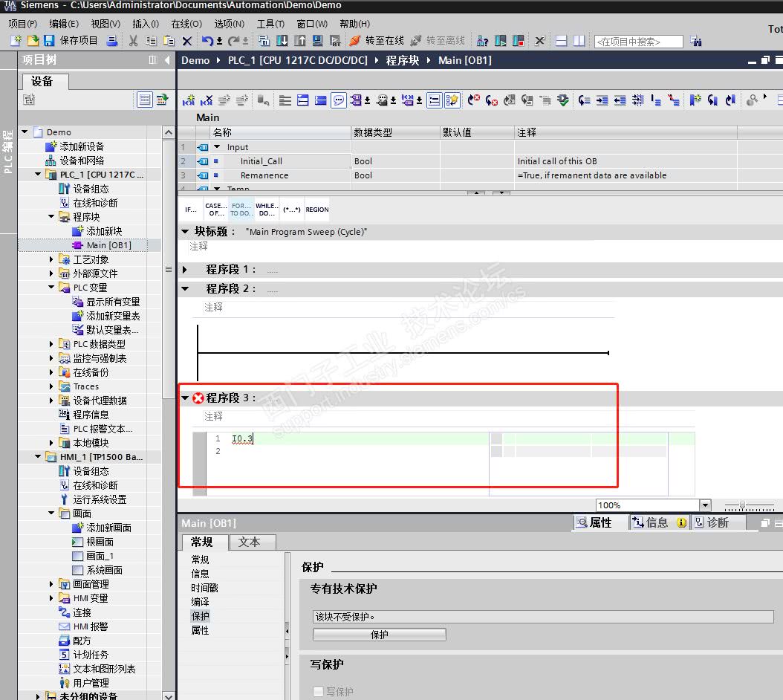The image size is (783, 700).
Task: Click the delete X icon in main toolbar
Action: click(187, 41)
